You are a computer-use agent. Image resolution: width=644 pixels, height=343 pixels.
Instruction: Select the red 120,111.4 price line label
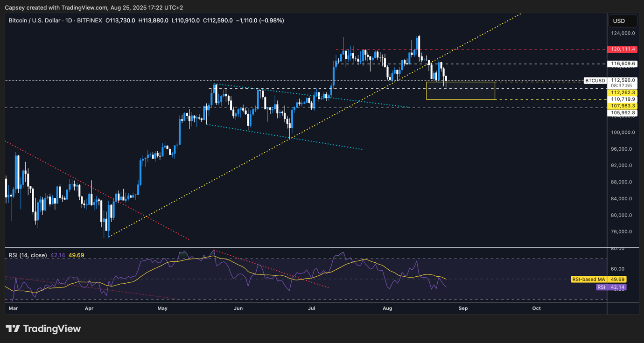tap(622, 49)
